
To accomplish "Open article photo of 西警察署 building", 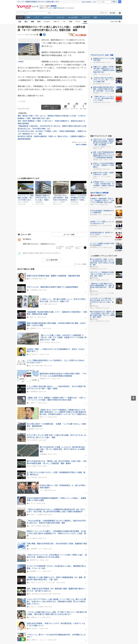I will (29, 49).
